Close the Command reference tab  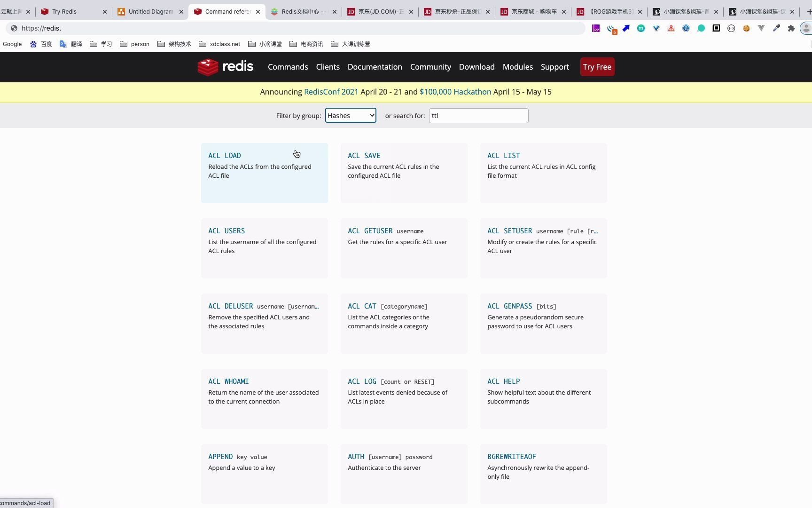[x=258, y=12]
